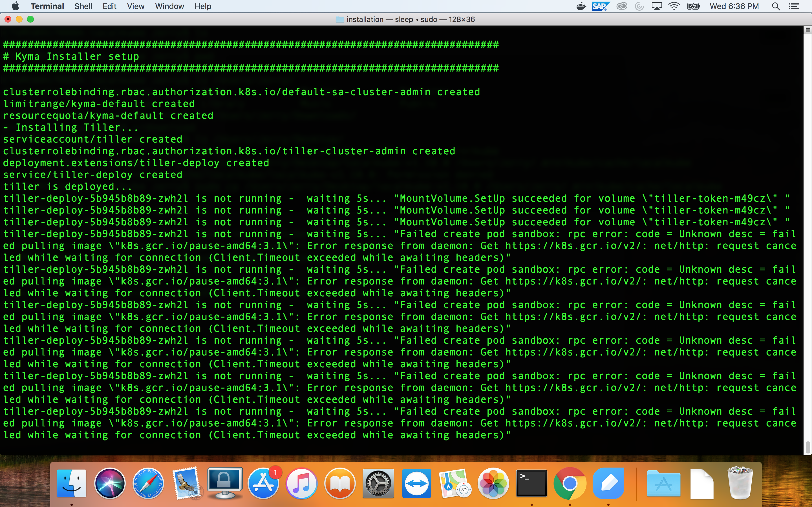The width and height of the screenshot is (812, 507).
Task: Open System Preferences gear in Dock
Action: click(x=378, y=483)
